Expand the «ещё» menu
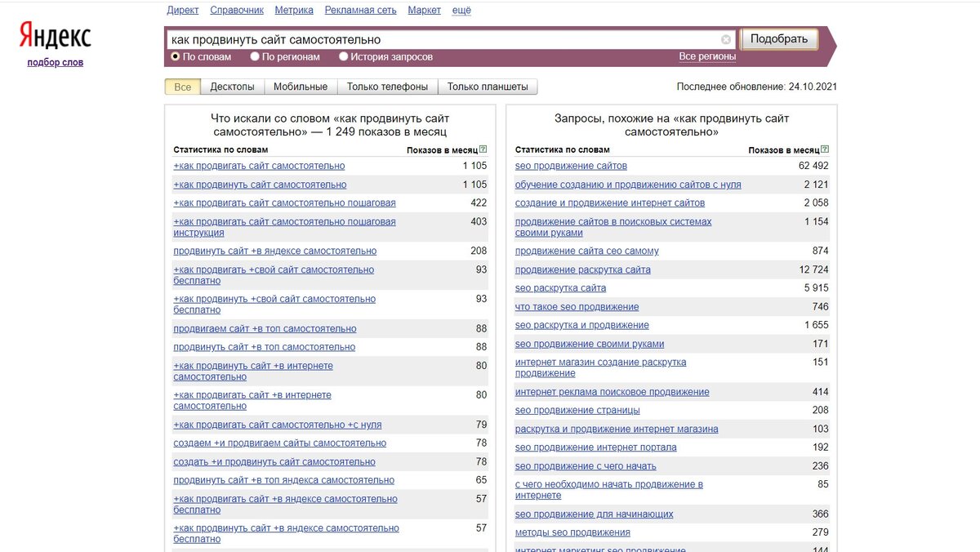 point(461,10)
